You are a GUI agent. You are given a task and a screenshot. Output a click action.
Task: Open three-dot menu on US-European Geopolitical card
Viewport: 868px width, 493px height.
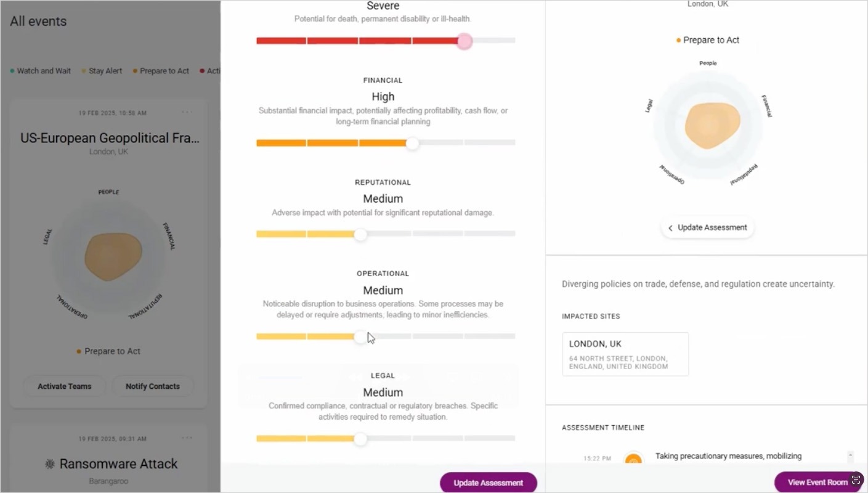pyautogui.click(x=187, y=112)
